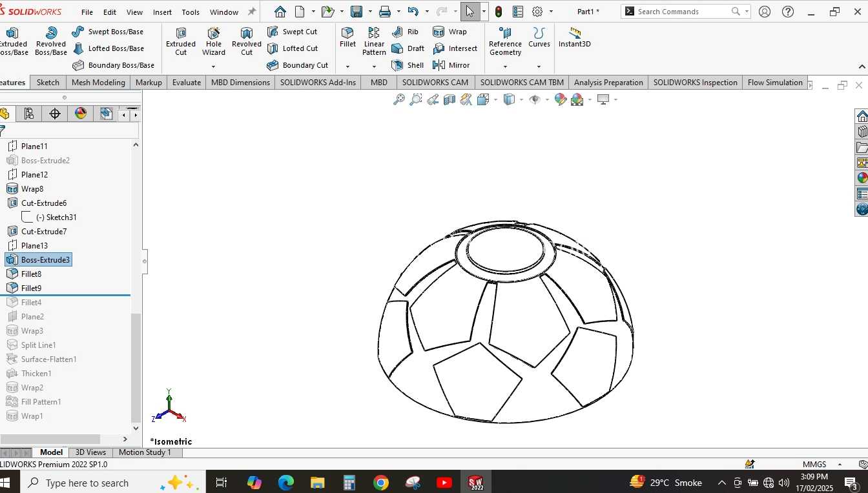
Task: Select Cut-Extrude6 in feature tree
Action: (x=37, y=203)
